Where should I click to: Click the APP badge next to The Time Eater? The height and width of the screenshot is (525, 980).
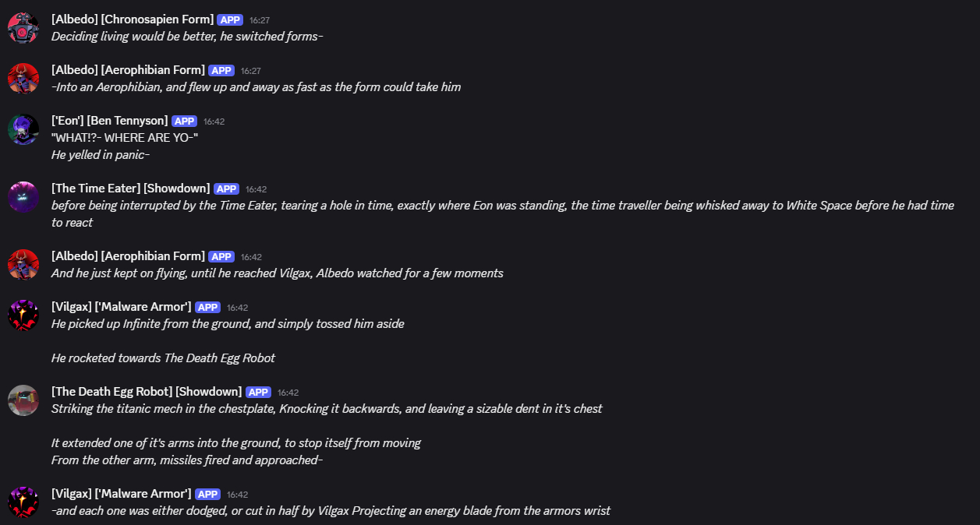tap(226, 189)
